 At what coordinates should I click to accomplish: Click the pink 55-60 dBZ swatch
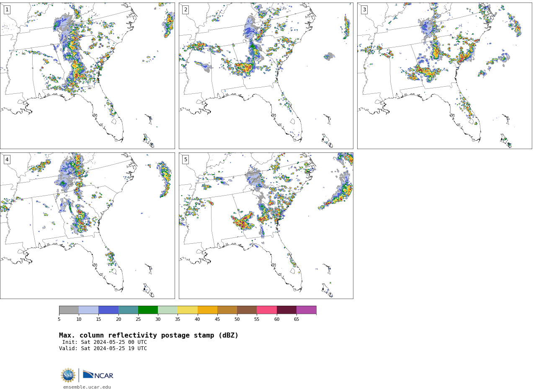point(267,310)
